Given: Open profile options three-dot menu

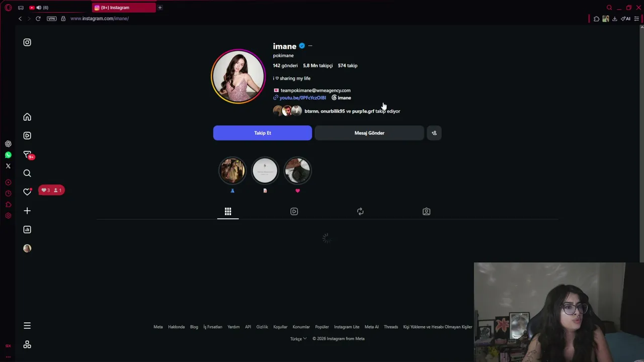Looking at the screenshot, I should (x=310, y=46).
